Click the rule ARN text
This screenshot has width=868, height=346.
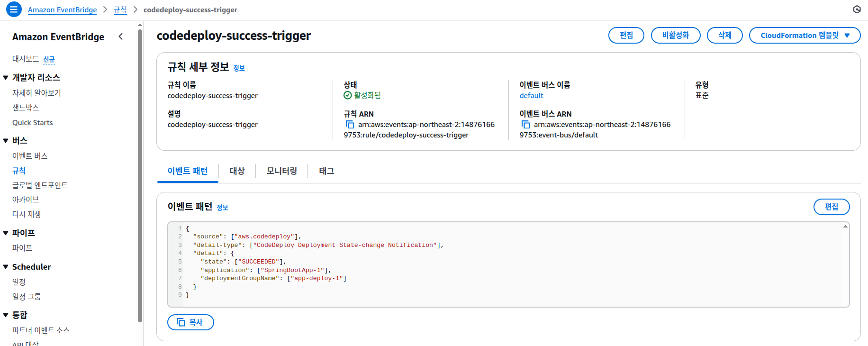(x=419, y=130)
